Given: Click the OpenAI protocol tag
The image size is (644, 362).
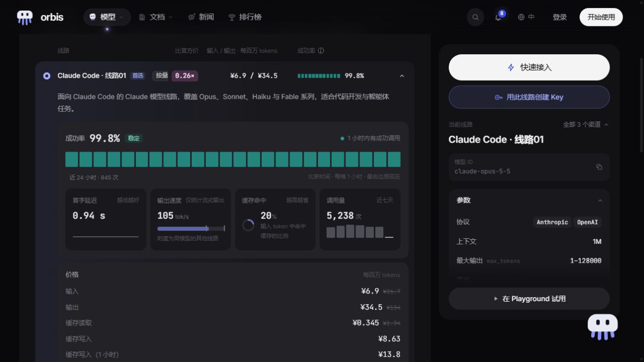Looking at the screenshot, I should pyautogui.click(x=588, y=222).
